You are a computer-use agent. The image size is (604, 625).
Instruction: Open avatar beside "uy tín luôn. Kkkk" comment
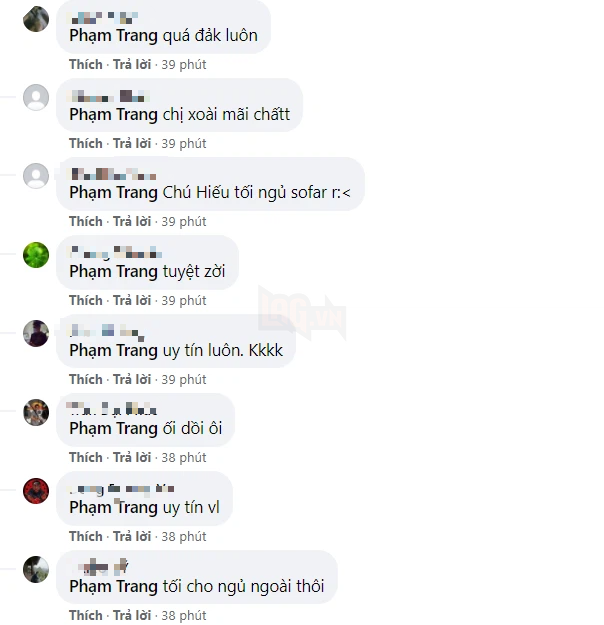[x=36, y=333]
